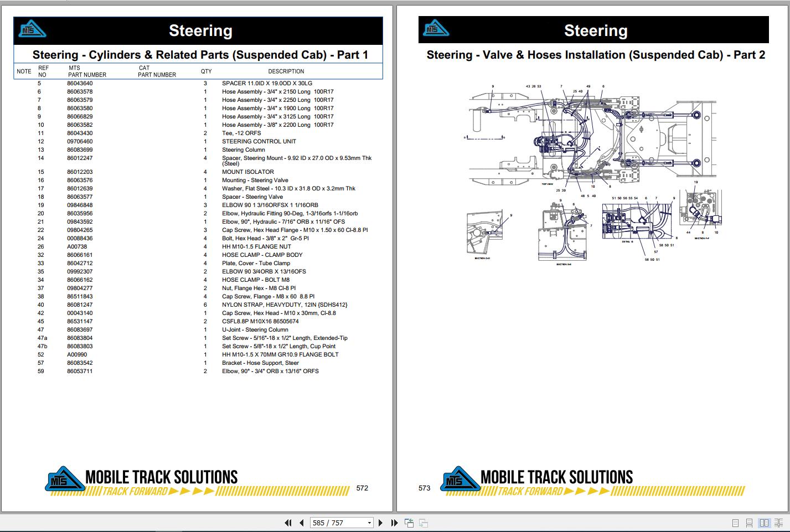Viewport: 790px width, 532px height.
Task: Select the navigate-forward view icon
Action: tap(423, 522)
